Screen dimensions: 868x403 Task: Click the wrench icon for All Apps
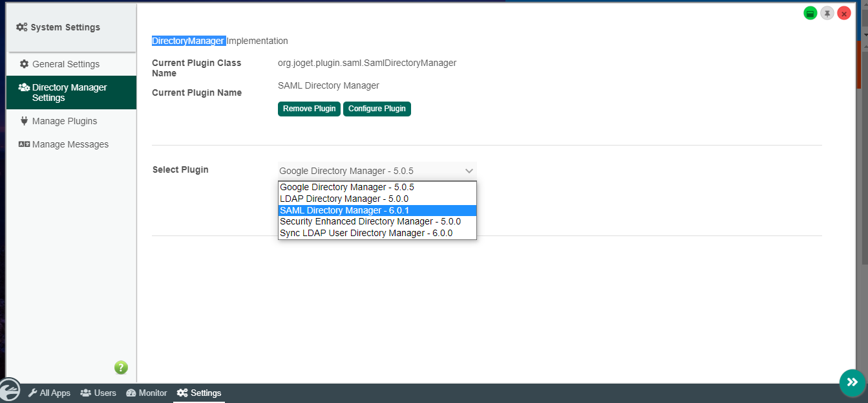coord(33,393)
